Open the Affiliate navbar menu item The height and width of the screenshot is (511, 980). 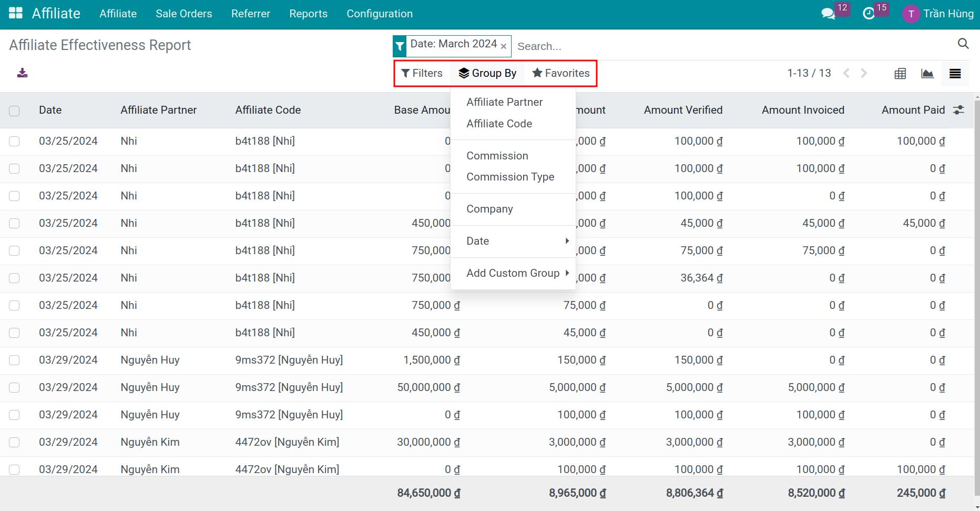point(118,14)
